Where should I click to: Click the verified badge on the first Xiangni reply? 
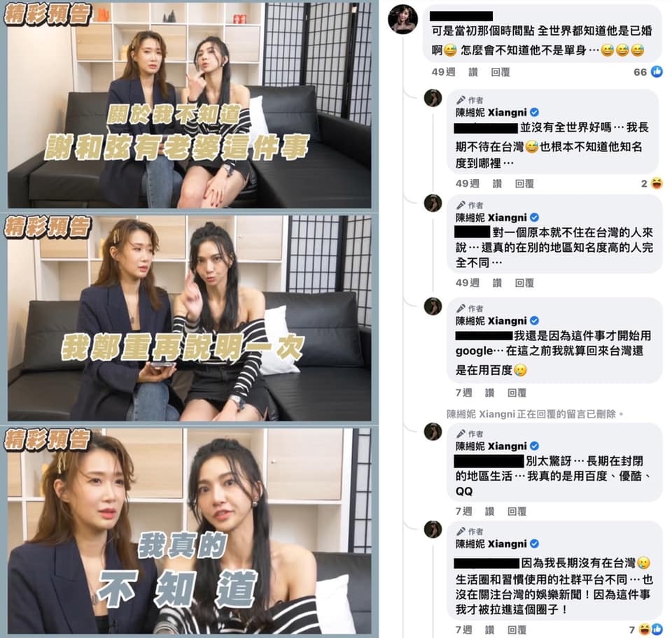tap(534, 112)
